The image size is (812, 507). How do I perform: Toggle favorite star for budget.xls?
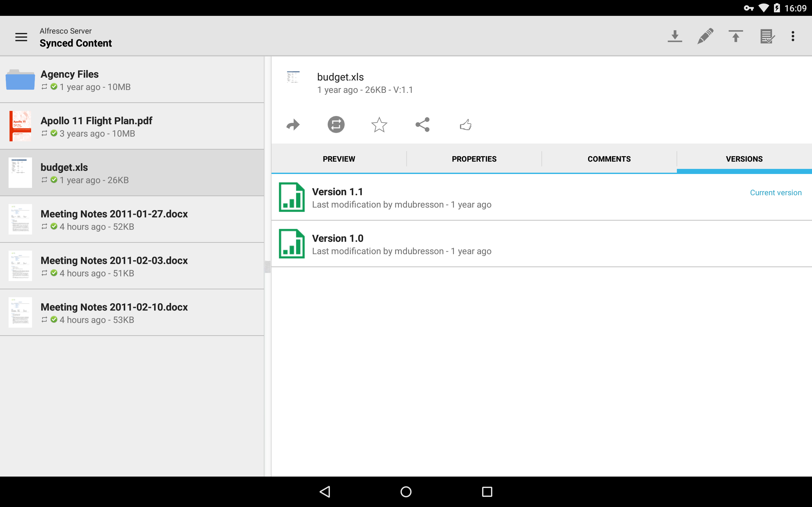coord(379,125)
